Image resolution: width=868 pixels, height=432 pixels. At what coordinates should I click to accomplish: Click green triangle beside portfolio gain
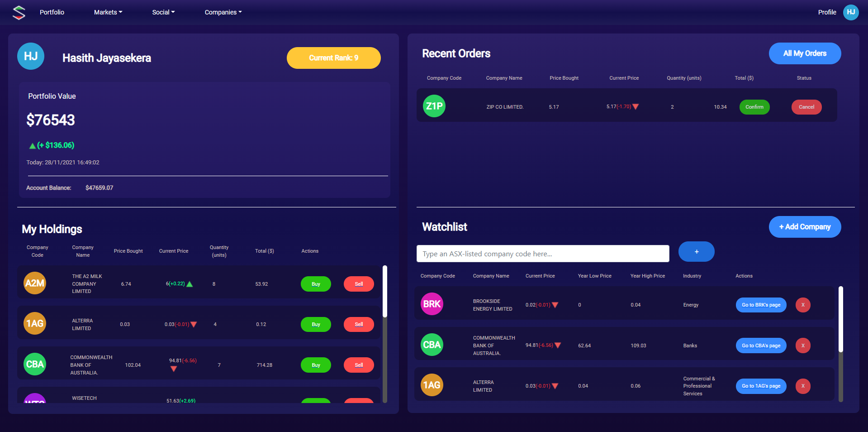coord(32,146)
